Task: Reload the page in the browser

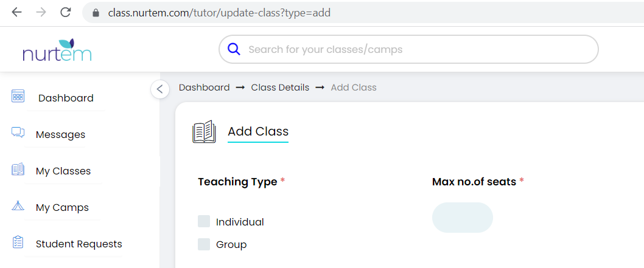Action: (66, 12)
